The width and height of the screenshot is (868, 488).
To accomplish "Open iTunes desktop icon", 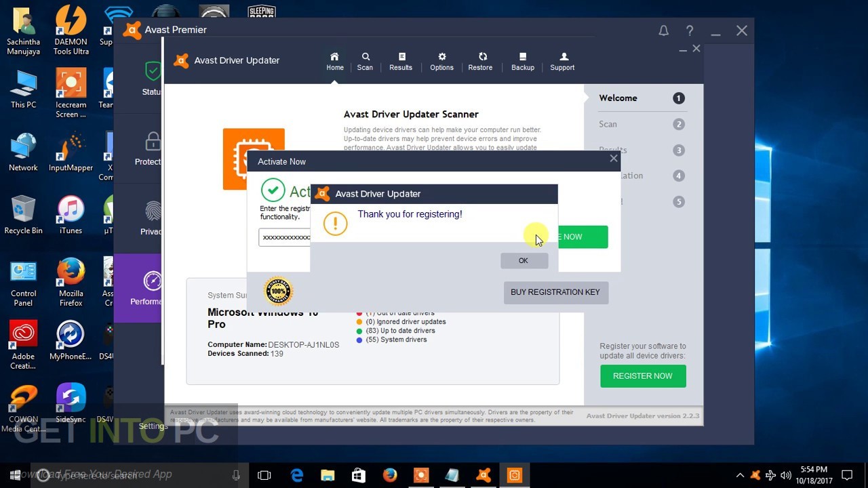I will (x=71, y=216).
